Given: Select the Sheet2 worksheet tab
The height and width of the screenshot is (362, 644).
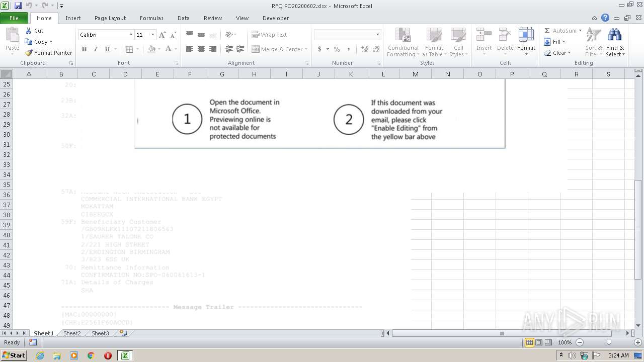Looking at the screenshot, I should pyautogui.click(x=72, y=333).
